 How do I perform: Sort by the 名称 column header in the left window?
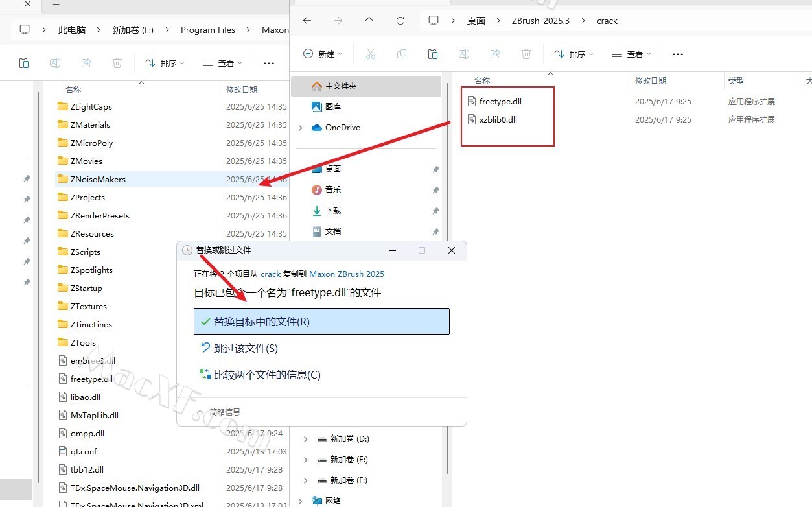[x=73, y=90]
